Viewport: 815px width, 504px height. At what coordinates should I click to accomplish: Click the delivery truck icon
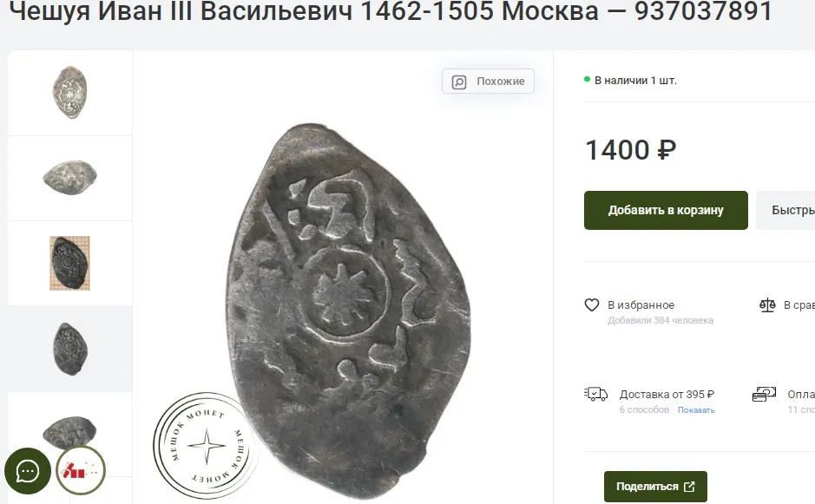point(595,395)
